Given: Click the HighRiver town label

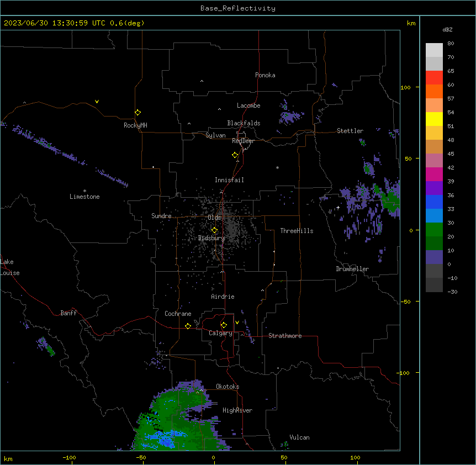Looking at the screenshot, I should [237, 410].
